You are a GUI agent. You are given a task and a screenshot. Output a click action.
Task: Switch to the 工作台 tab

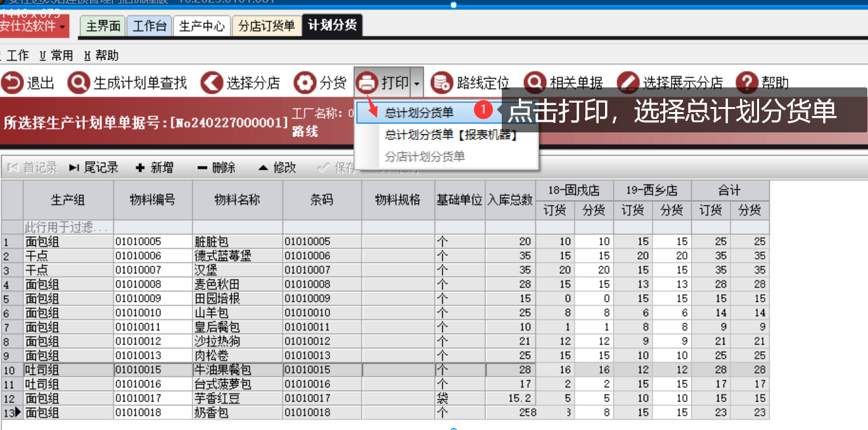pyautogui.click(x=149, y=26)
